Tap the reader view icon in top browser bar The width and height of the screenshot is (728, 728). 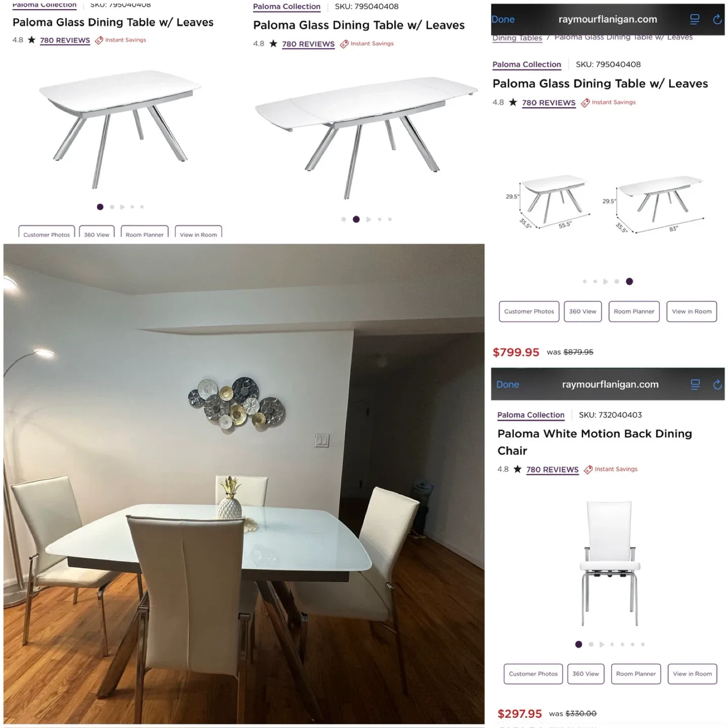(695, 19)
